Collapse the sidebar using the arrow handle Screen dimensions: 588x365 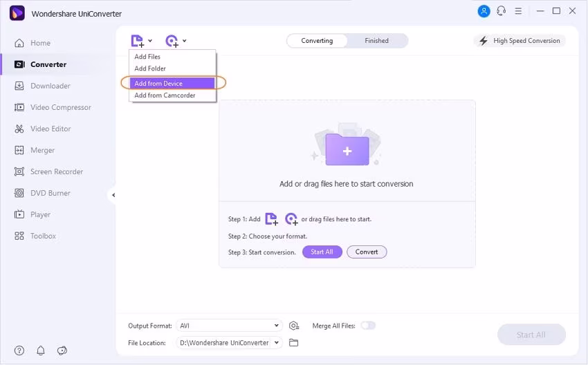pyautogui.click(x=113, y=195)
